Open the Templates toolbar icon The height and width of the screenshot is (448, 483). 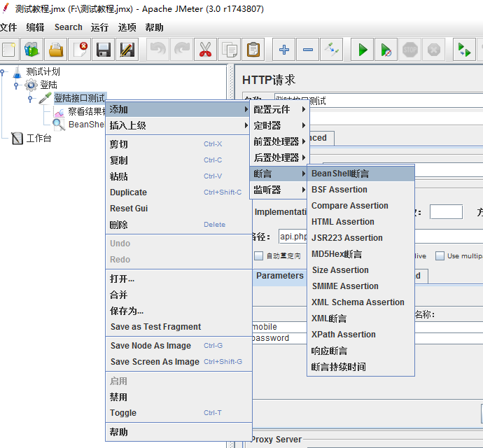tap(31, 49)
